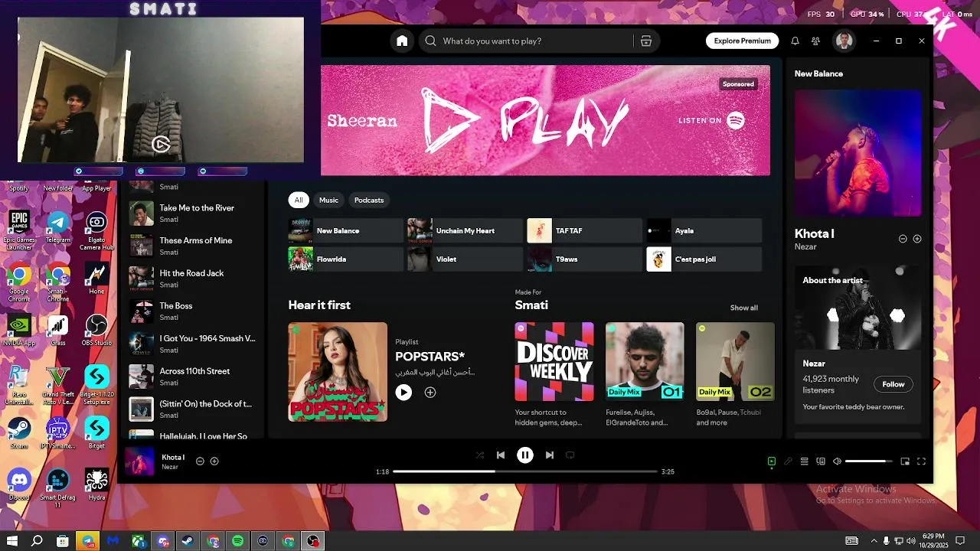Open the play Queue
The height and width of the screenshot is (551, 980).
click(805, 461)
